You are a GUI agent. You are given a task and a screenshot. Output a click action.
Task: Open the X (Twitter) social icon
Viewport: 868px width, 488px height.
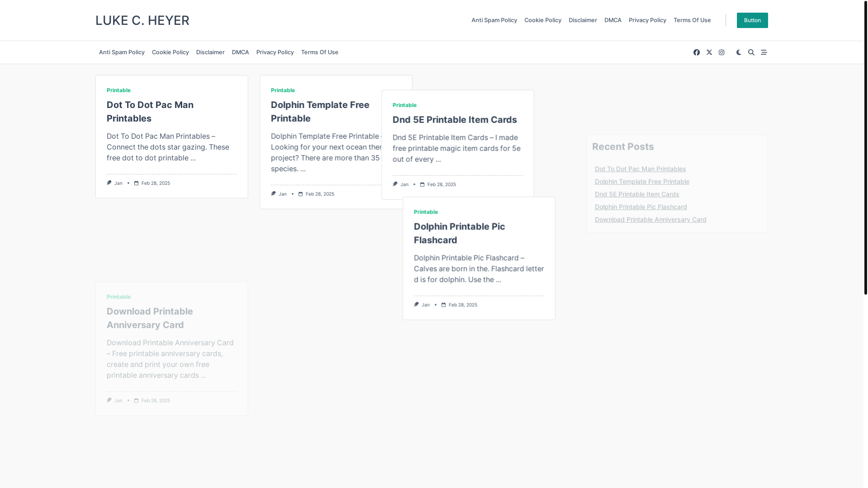click(x=709, y=52)
